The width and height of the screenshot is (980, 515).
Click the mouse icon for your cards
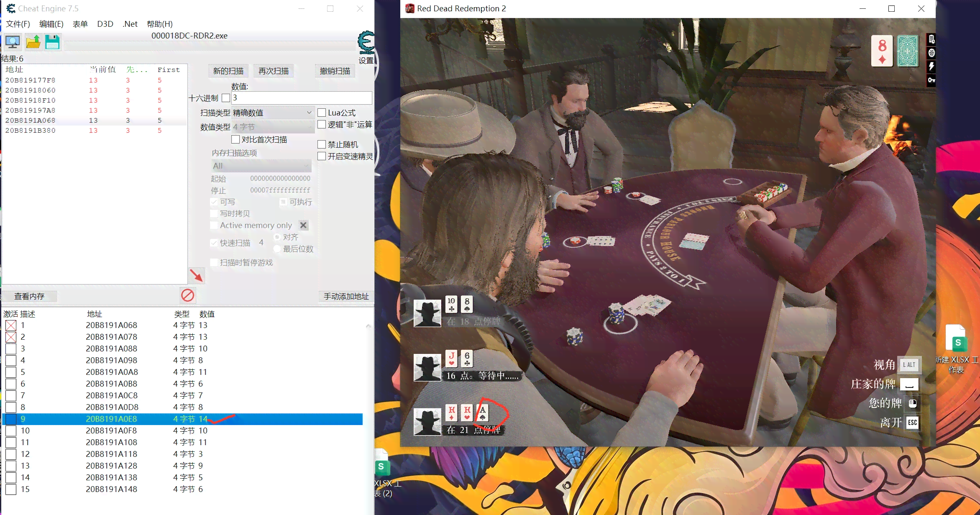point(913,403)
